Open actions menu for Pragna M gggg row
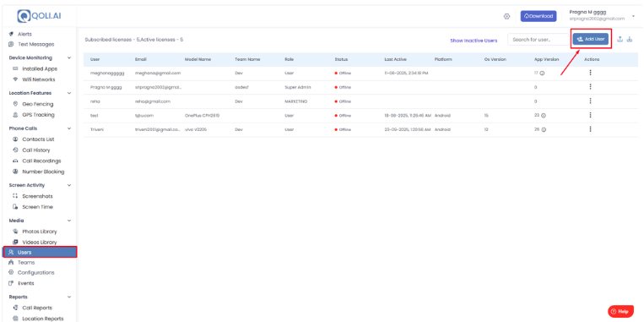Viewport: 644px width, 322px height. [590, 87]
